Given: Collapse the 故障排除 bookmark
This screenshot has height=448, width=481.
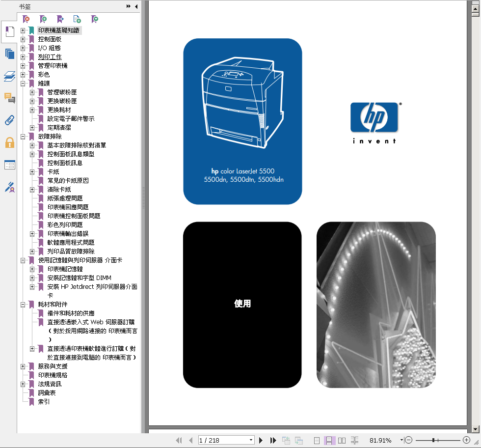Looking at the screenshot, I should point(23,137).
